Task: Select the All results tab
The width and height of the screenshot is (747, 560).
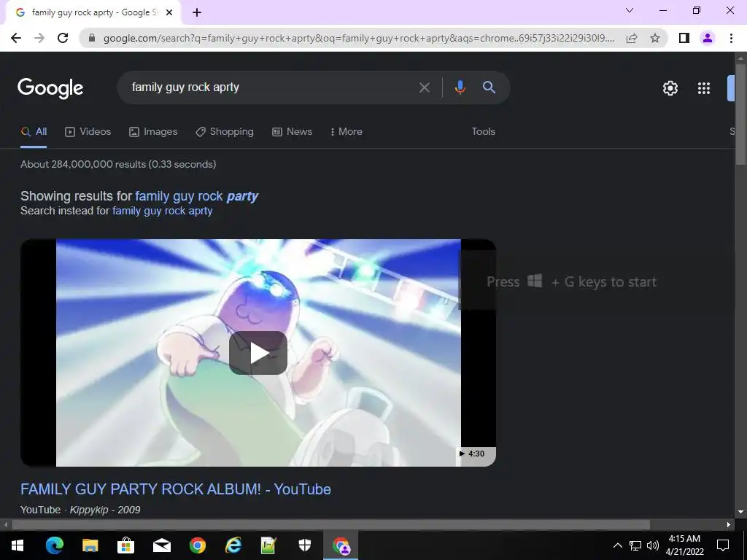Action: click(x=34, y=132)
